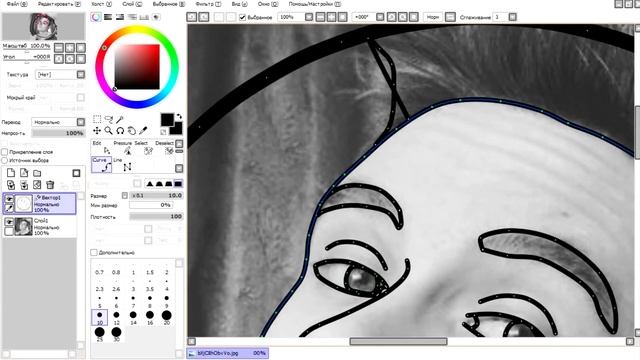The image size is (640, 360).
Task: Open the zoom 100% dropdown in toolbar
Action: [309, 17]
